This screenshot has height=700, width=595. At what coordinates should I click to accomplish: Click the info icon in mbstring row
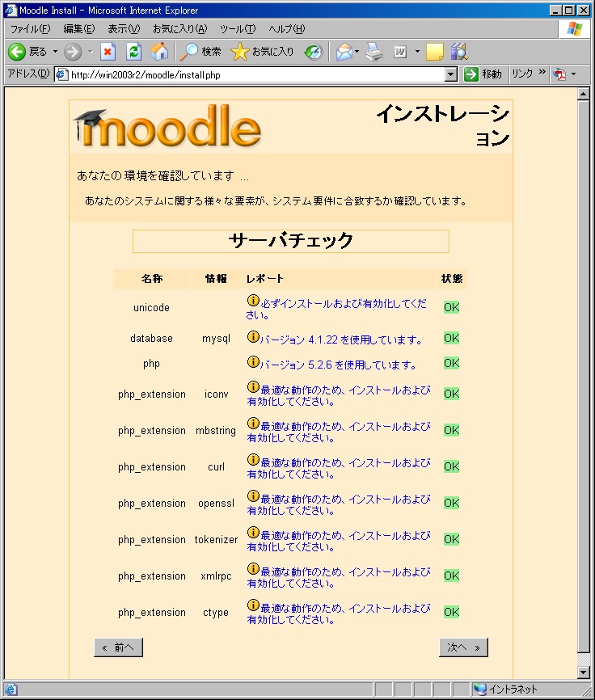253,423
